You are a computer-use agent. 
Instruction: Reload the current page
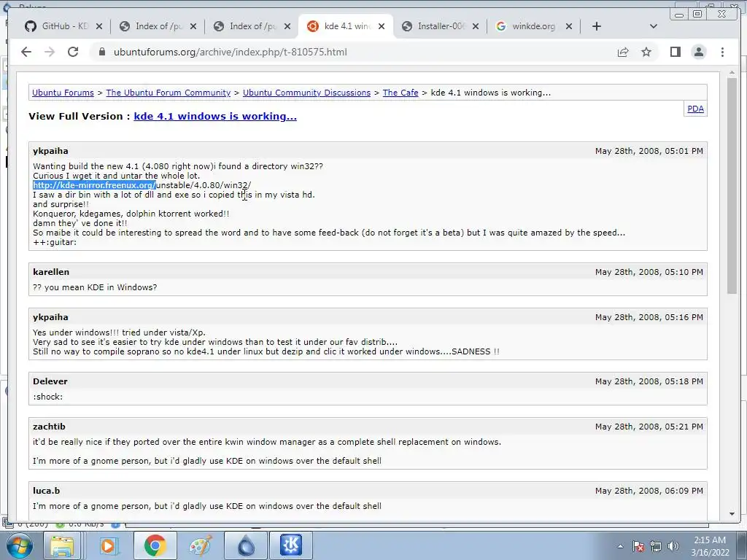point(73,52)
